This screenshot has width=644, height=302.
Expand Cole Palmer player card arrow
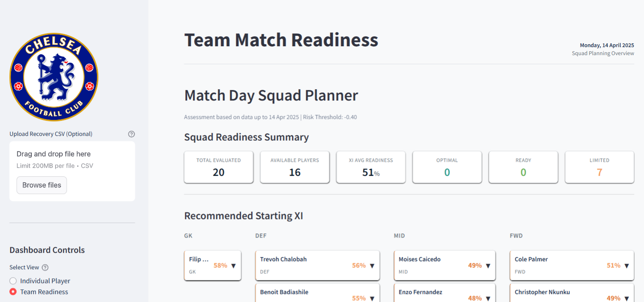[x=626, y=265]
